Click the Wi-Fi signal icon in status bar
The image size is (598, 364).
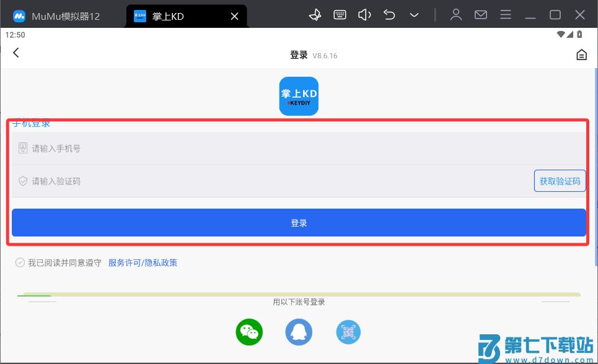[561, 34]
